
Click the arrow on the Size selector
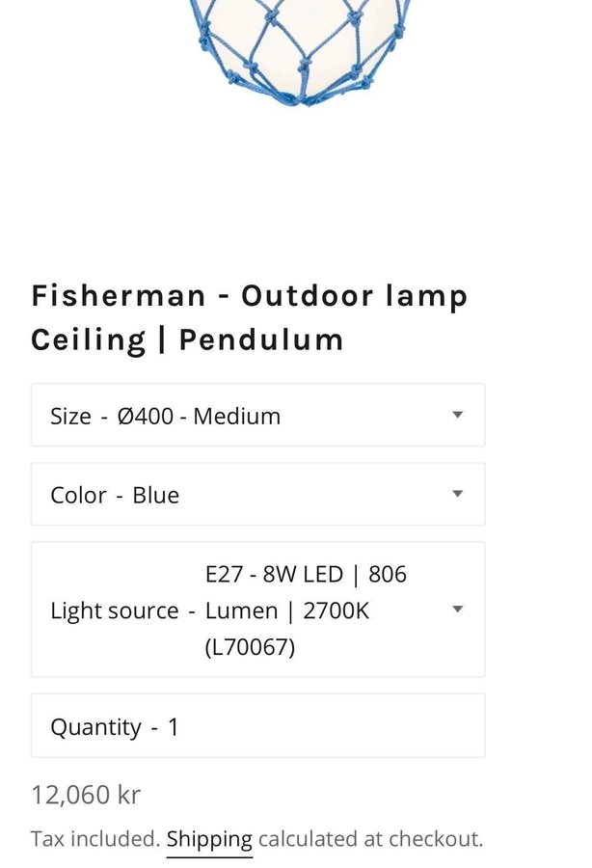(x=458, y=416)
